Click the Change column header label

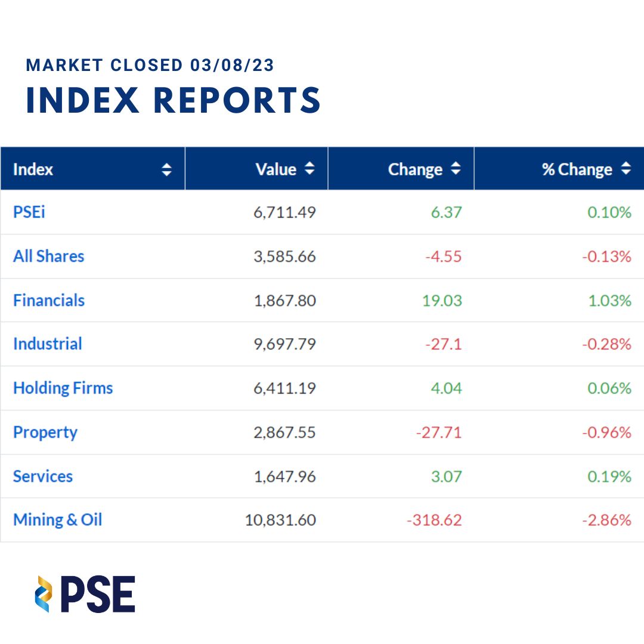(415, 169)
